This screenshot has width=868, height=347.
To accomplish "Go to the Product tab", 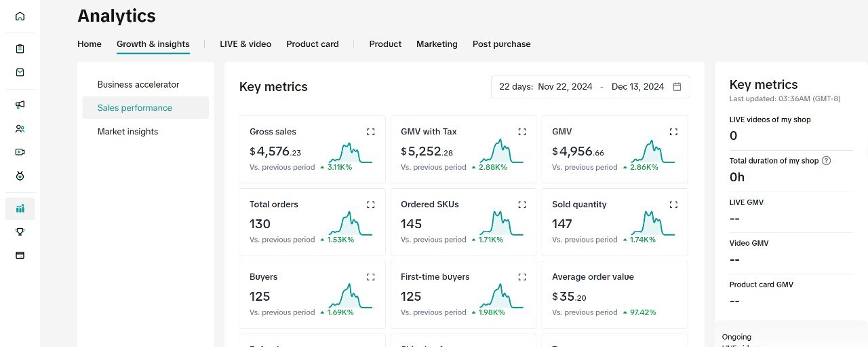I will pos(385,44).
